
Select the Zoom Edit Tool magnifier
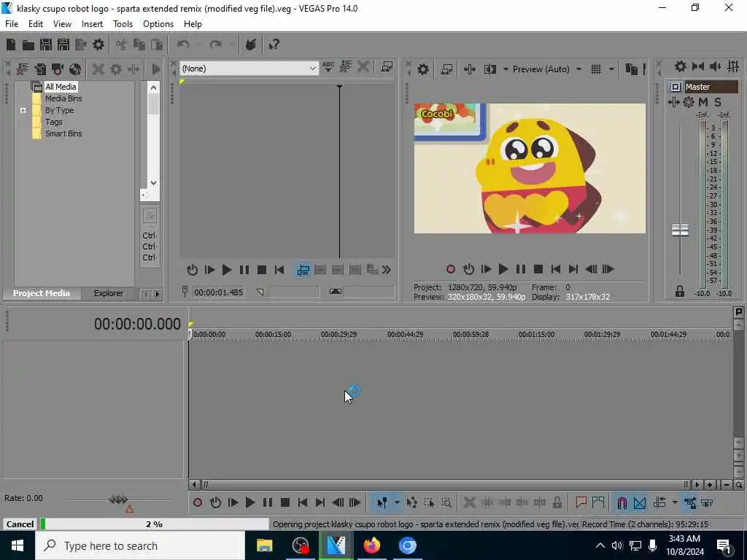pyautogui.click(x=446, y=502)
